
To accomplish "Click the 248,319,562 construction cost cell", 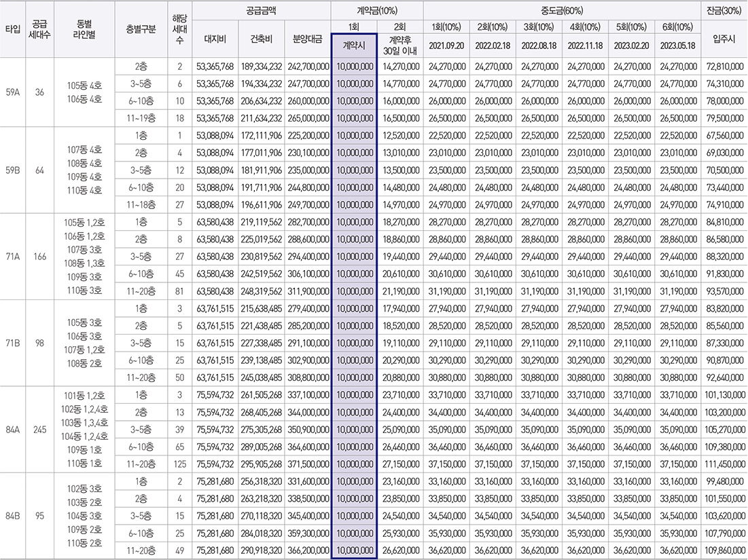I will point(262,291).
